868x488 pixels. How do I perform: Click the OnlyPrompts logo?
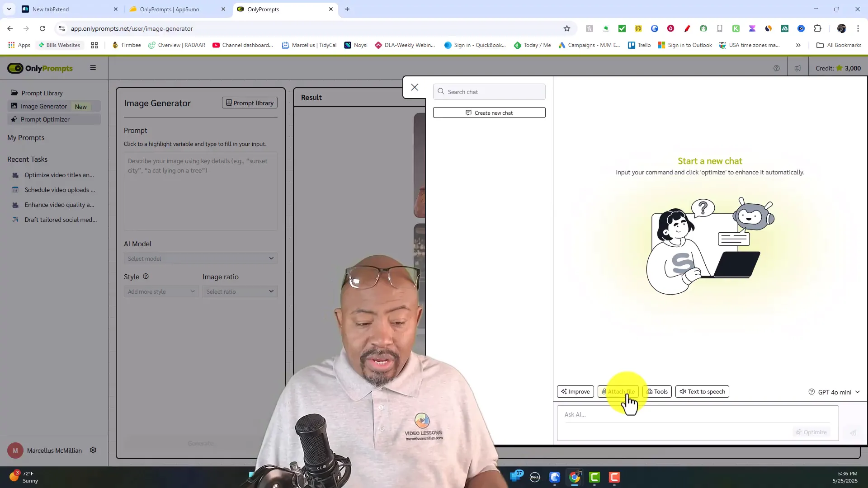[40, 68]
